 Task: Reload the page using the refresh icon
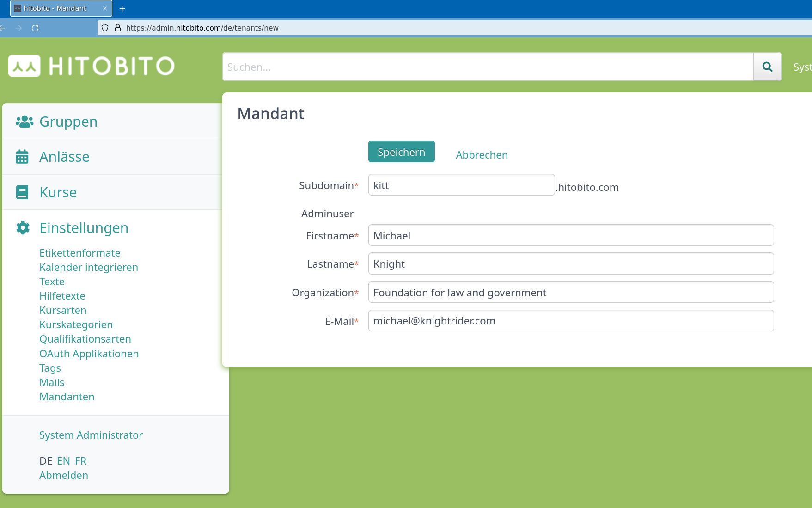point(36,28)
